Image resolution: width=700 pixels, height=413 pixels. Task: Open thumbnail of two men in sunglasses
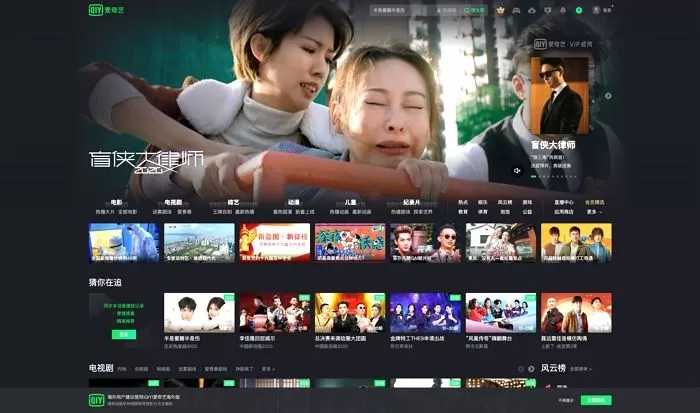click(x=425, y=242)
